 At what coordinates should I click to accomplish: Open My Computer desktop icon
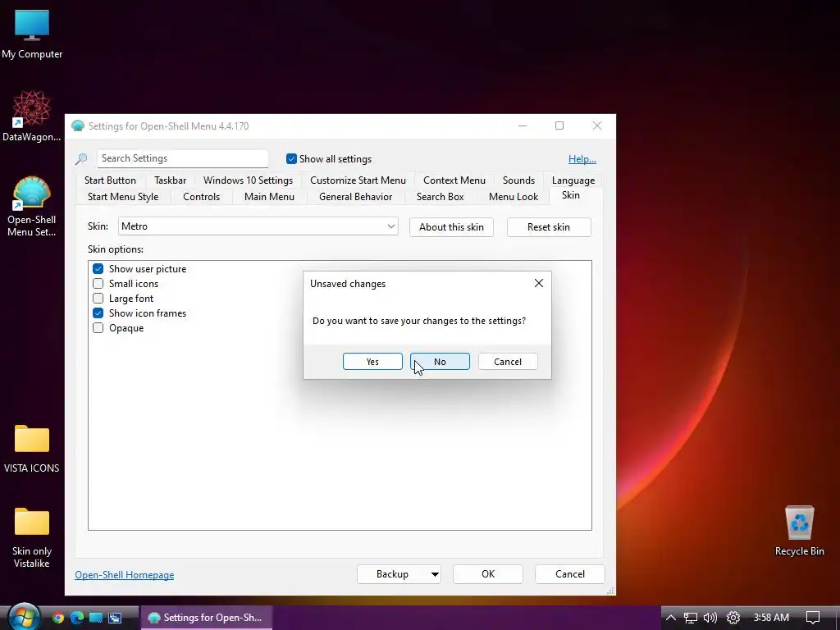click(x=32, y=33)
